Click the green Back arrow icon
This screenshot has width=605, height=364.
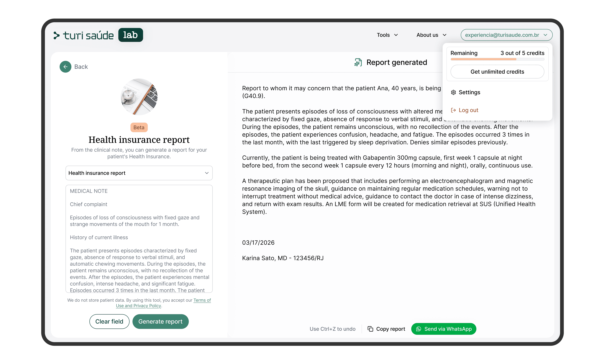point(65,67)
